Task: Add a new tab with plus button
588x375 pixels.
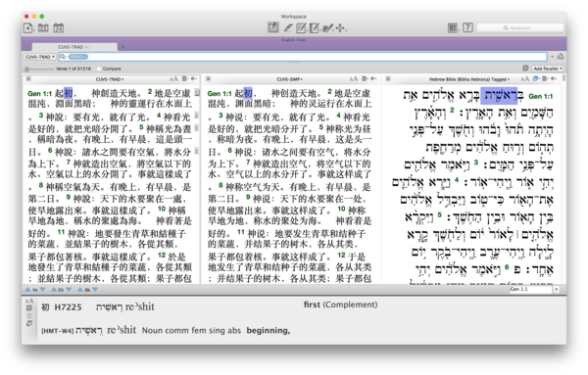Action: [122, 47]
